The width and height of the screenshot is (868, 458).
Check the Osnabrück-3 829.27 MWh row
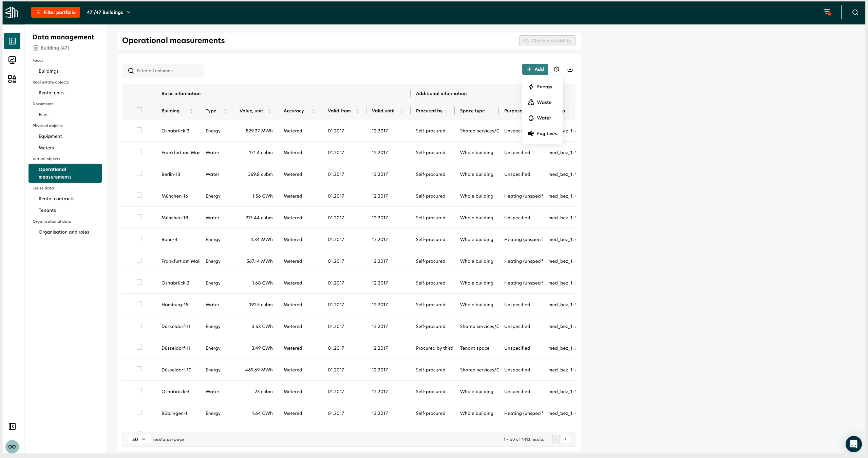click(x=139, y=130)
